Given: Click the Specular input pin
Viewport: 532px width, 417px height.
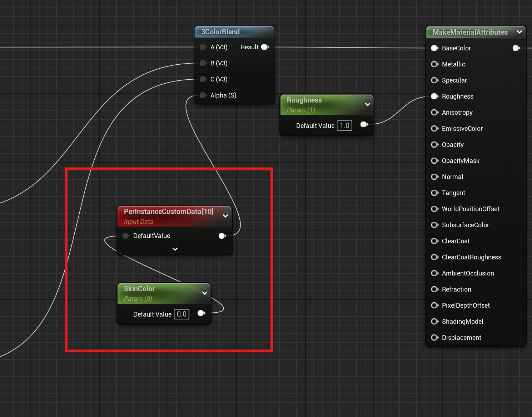Looking at the screenshot, I should point(435,80).
